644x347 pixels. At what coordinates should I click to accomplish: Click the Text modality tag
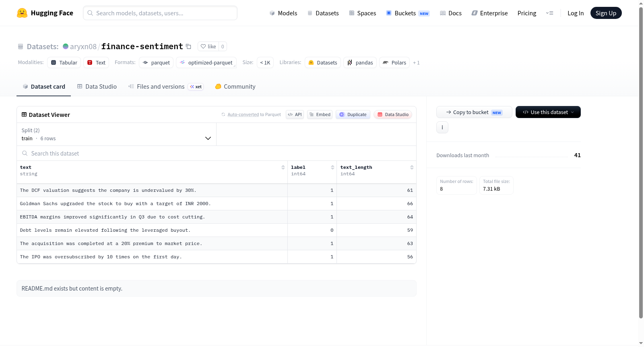[x=96, y=62]
